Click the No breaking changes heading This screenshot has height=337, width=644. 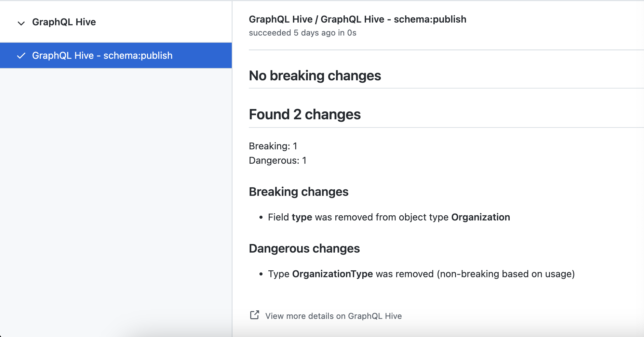pyautogui.click(x=315, y=76)
